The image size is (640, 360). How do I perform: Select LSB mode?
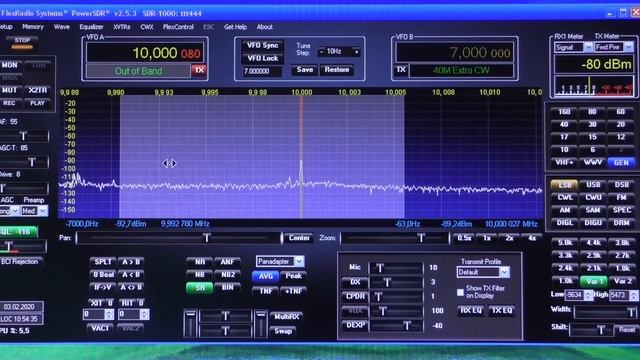(x=564, y=185)
